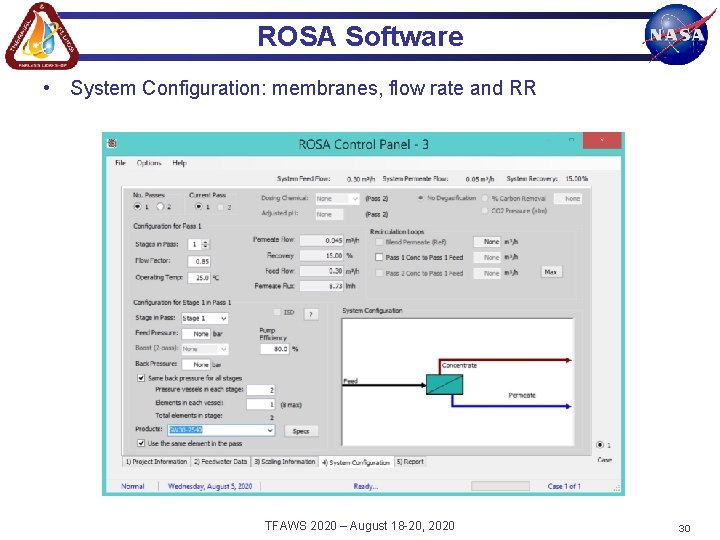Select 1 under No. Passes
Viewport: 720px width, 540px height.
pos(137,207)
